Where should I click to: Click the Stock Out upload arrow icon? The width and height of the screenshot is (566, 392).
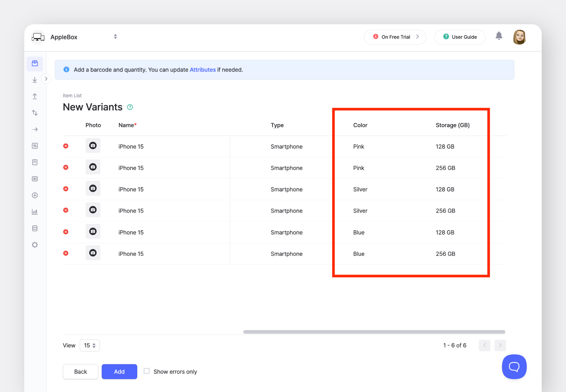[x=35, y=96]
